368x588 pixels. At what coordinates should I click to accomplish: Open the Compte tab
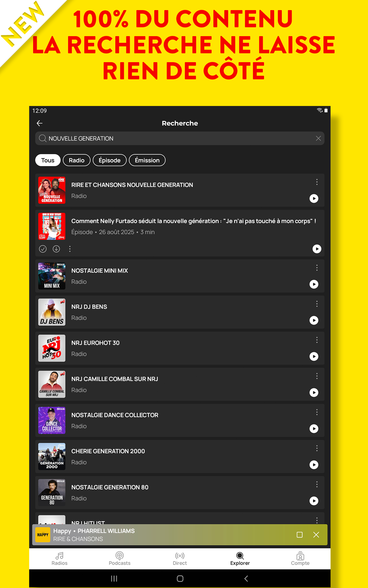(300, 558)
